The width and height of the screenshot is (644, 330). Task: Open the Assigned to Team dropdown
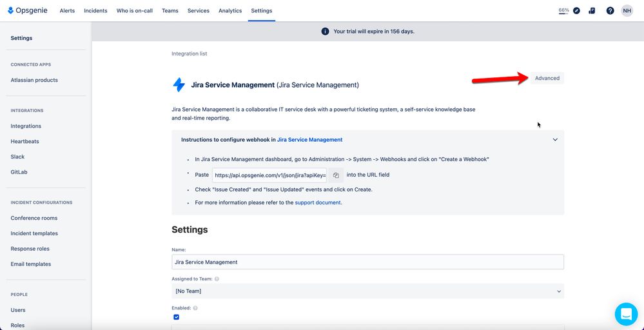click(367, 291)
